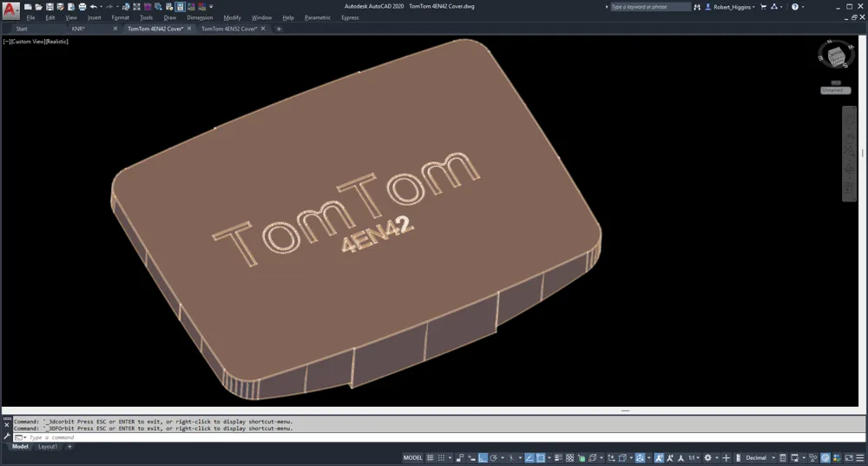This screenshot has width=868, height=466.
Task: Toggle the grid display status icon
Action: point(431,457)
